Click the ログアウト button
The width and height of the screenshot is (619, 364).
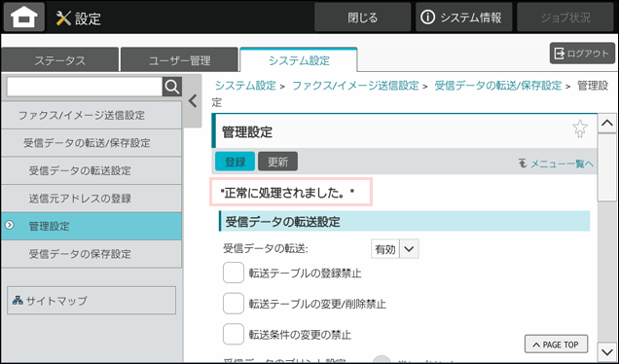click(x=582, y=54)
